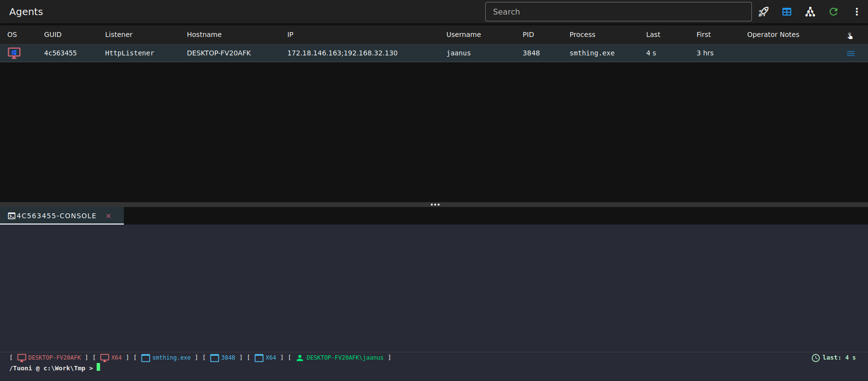Image resolution: width=868 pixels, height=381 pixels.
Task: Click blue window icon beside 3848 in status
Action: point(215,358)
